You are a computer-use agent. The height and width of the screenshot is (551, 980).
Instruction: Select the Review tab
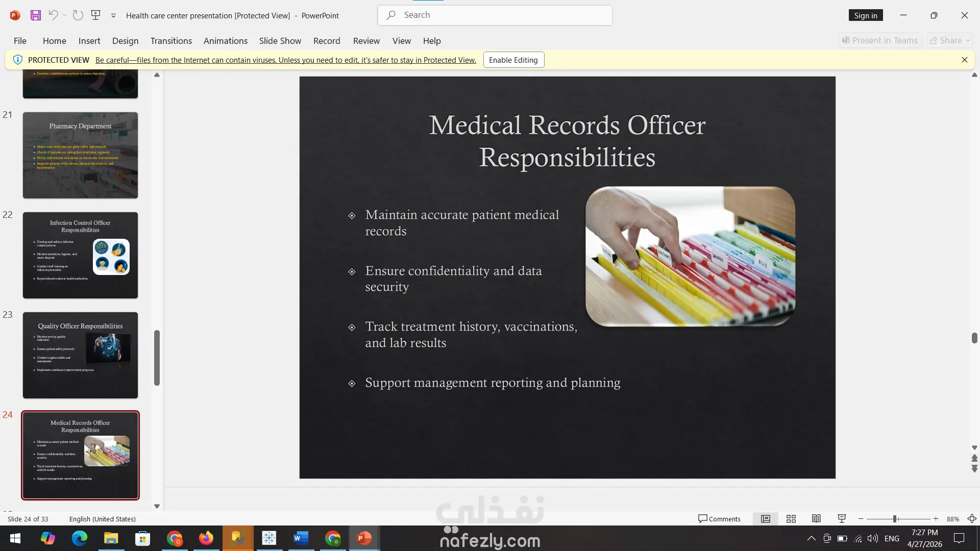pos(366,41)
